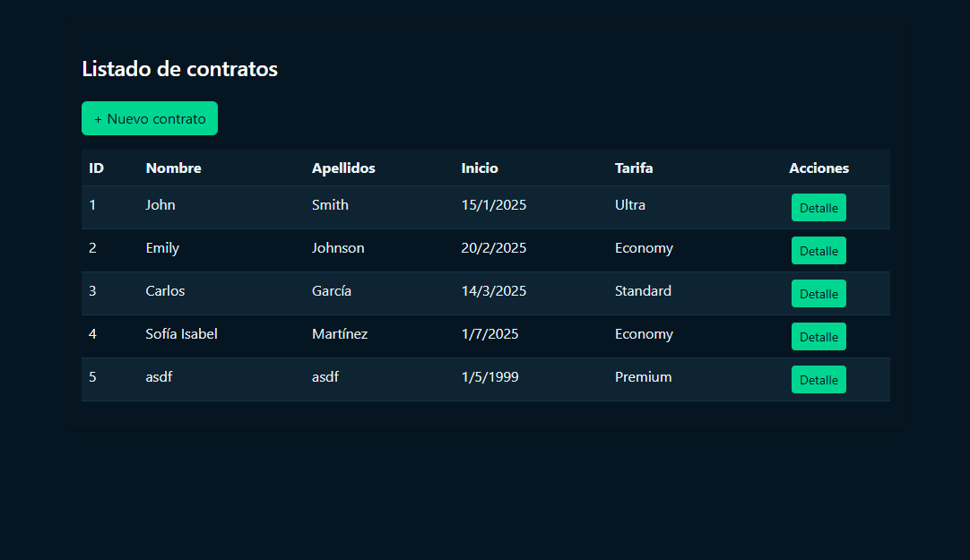Open Detalle for John Smith

(x=818, y=208)
